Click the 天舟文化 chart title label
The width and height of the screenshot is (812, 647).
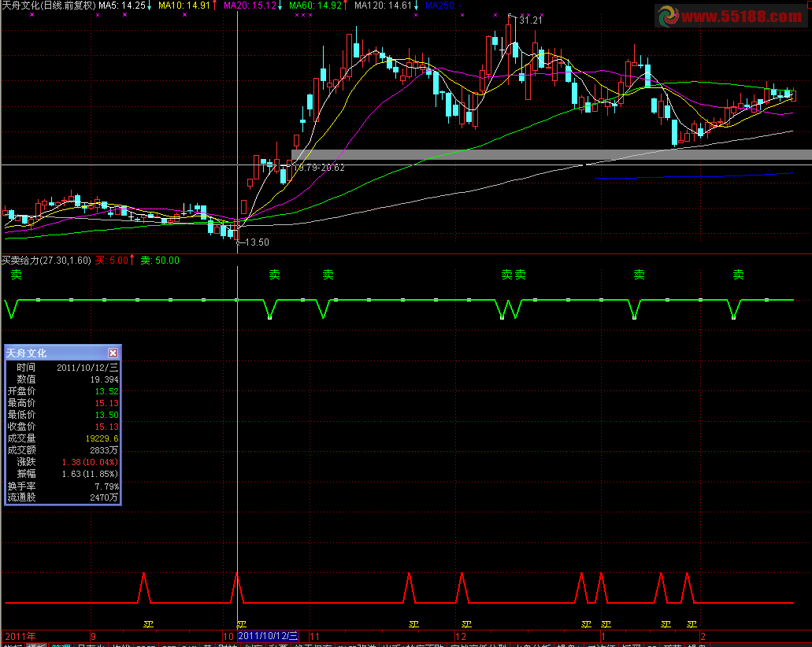(48, 6)
